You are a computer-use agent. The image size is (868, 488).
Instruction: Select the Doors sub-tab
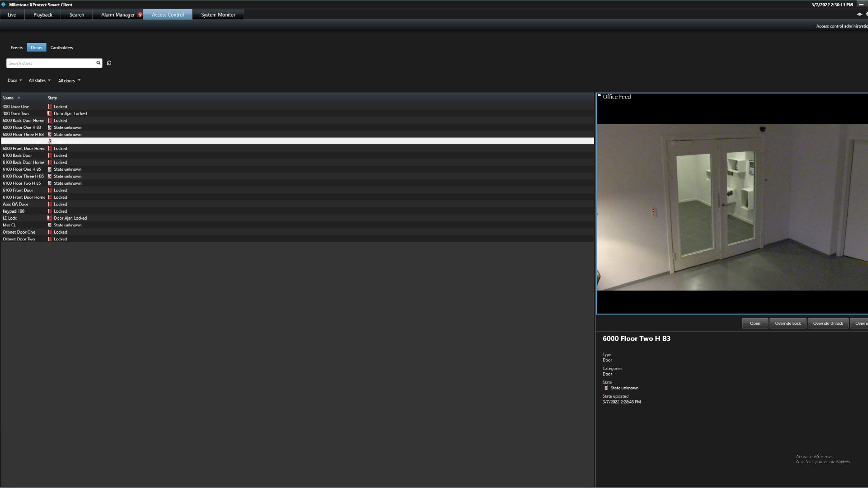(x=37, y=47)
